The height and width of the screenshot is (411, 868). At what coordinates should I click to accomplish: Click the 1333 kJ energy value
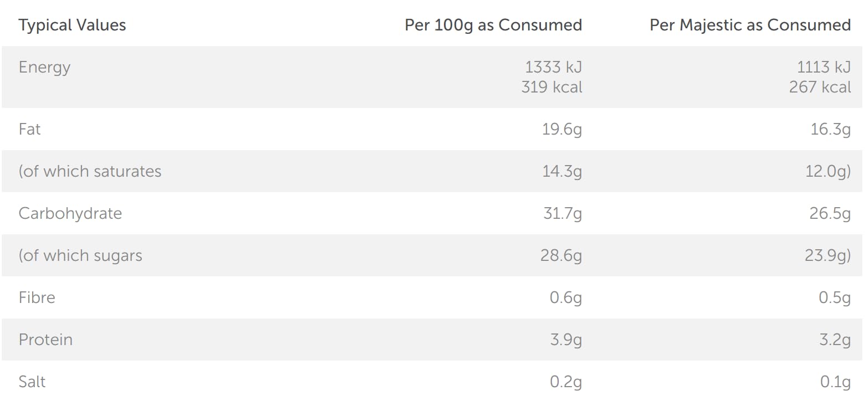[x=553, y=67]
